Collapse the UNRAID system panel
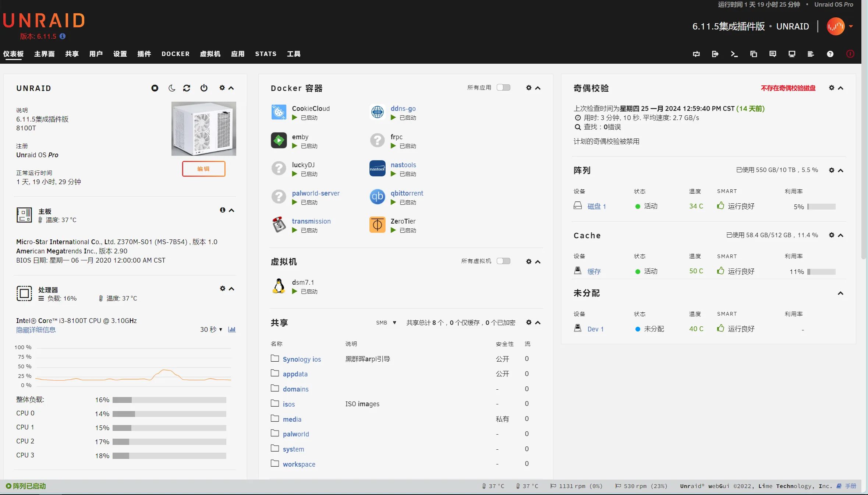Image resolution: width=868 pixels, height=495 pixels. point(231,88)
